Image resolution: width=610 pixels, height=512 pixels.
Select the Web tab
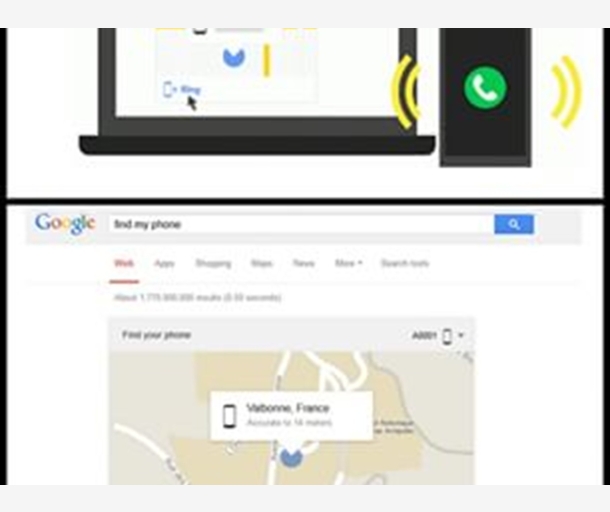click(124, 263)
